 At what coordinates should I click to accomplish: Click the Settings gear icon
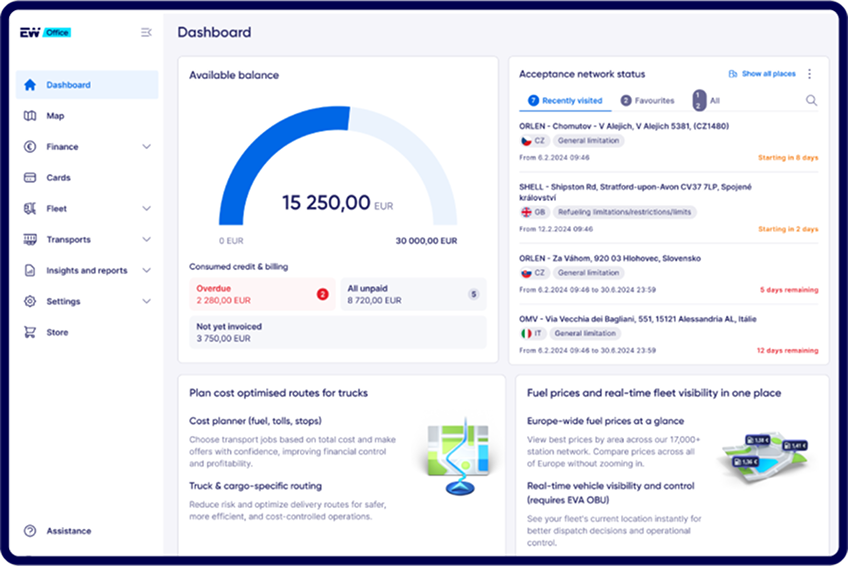pyautogui.click(x=30, y=301)
